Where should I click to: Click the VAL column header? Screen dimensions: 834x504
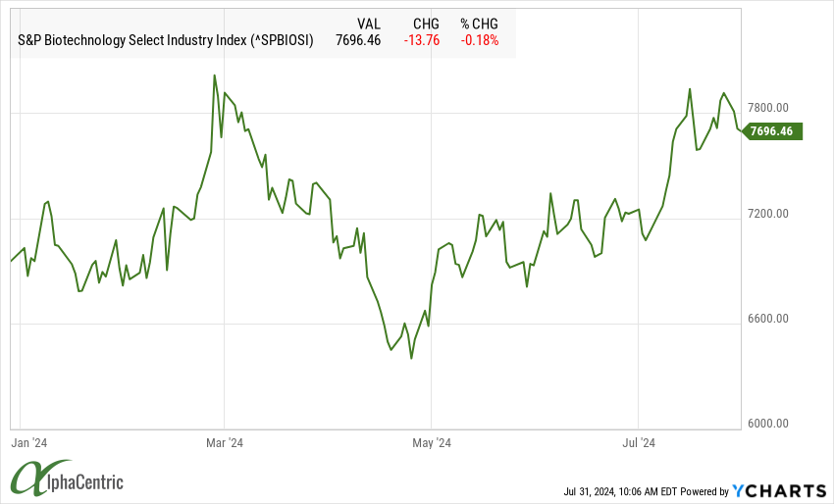pyautogui.click(x=369, y=24)
